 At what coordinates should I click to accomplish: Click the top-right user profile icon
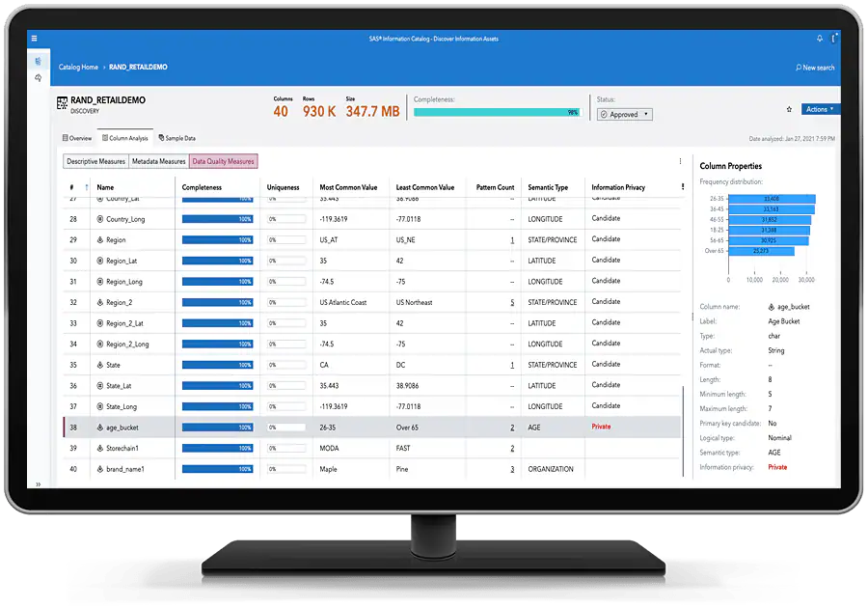(x=834, y=39)
